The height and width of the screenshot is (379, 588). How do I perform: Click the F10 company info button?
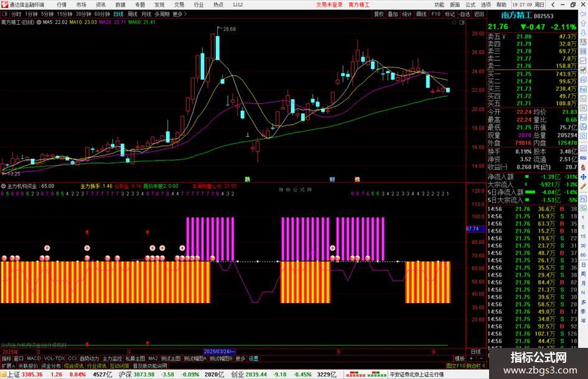click(436, 14)
